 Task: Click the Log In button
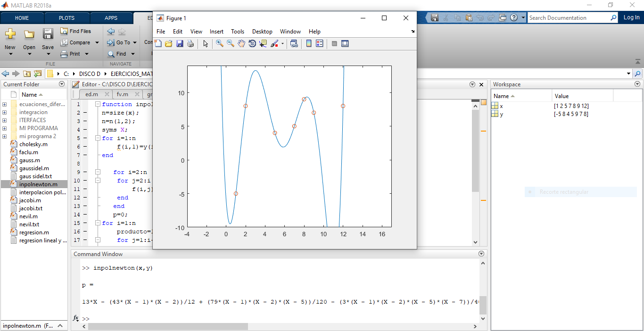pyautogui.click(x=631, y=17)
